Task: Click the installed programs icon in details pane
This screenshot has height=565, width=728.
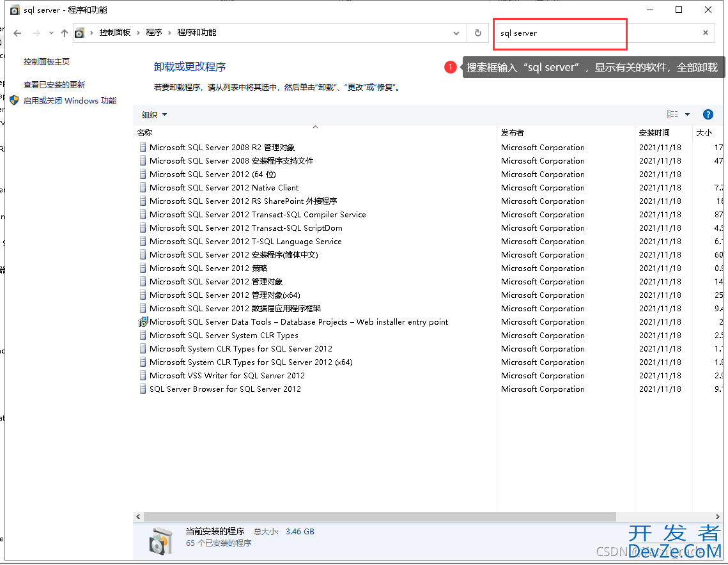Action: pyautogui.click(x=160, y=541)
